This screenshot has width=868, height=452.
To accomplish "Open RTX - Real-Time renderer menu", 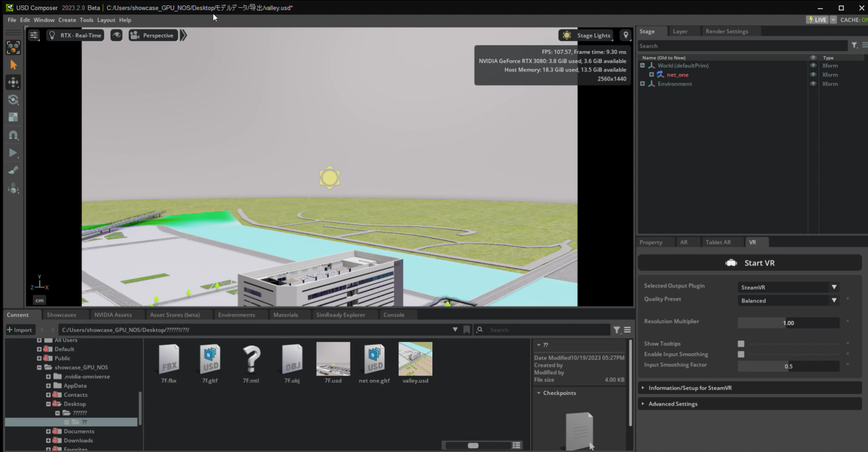I will [x=75, y=35].
